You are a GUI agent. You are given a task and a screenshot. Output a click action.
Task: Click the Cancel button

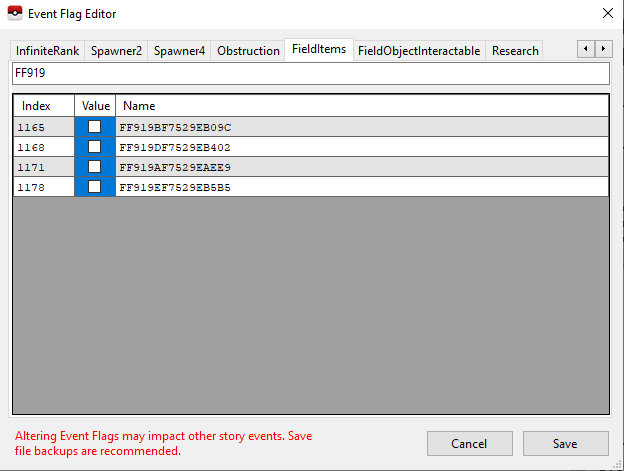click(x=469, y=443)
